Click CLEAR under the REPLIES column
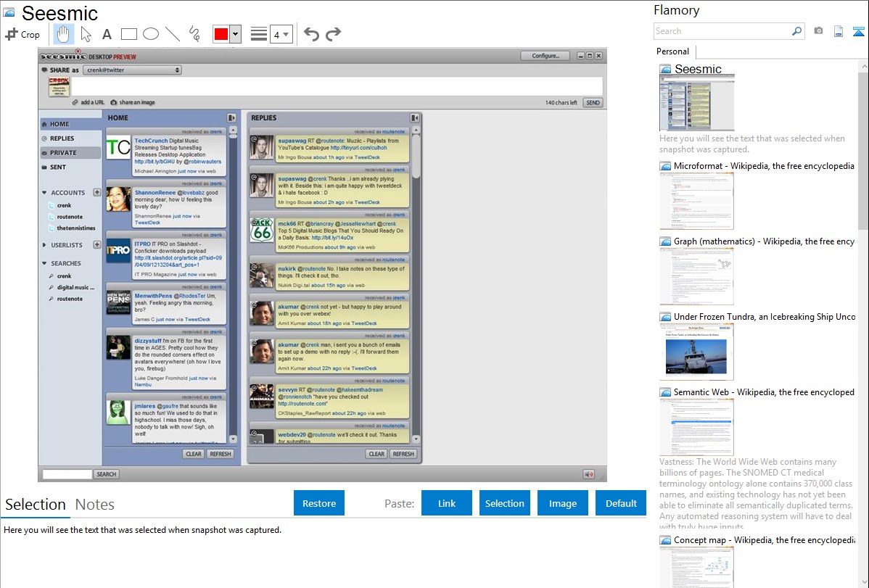The width and height of the screenshot is (869, 588). click(376, 454)
